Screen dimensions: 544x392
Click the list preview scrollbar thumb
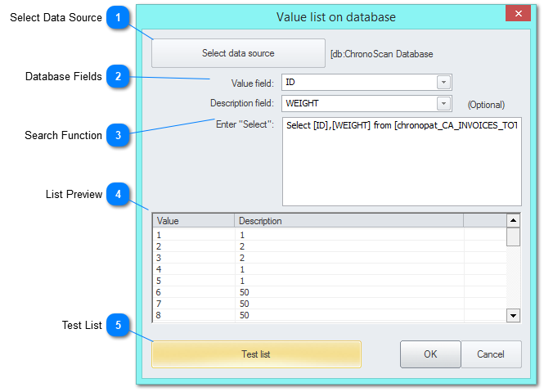coord(513,237)
